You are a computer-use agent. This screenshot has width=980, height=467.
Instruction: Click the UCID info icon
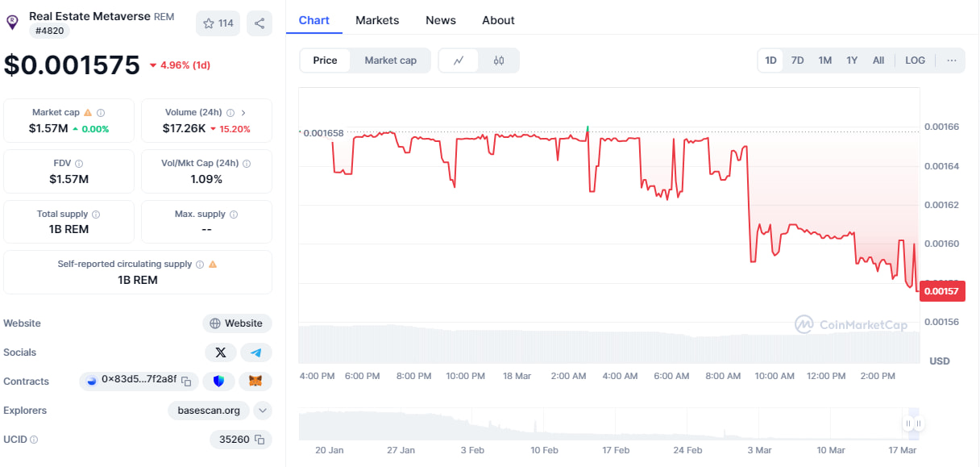(x=34, y=440)
